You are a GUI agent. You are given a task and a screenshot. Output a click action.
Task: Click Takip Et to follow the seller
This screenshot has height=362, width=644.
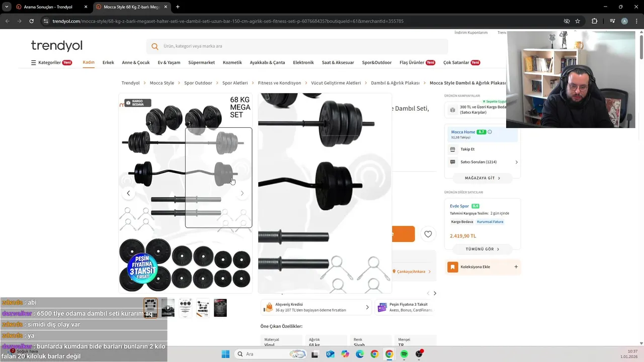pyautogui.click(x=467, y=149)
